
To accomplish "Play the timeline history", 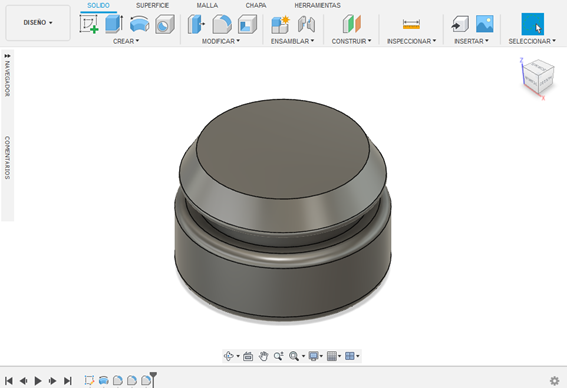I will coord(38,380).
